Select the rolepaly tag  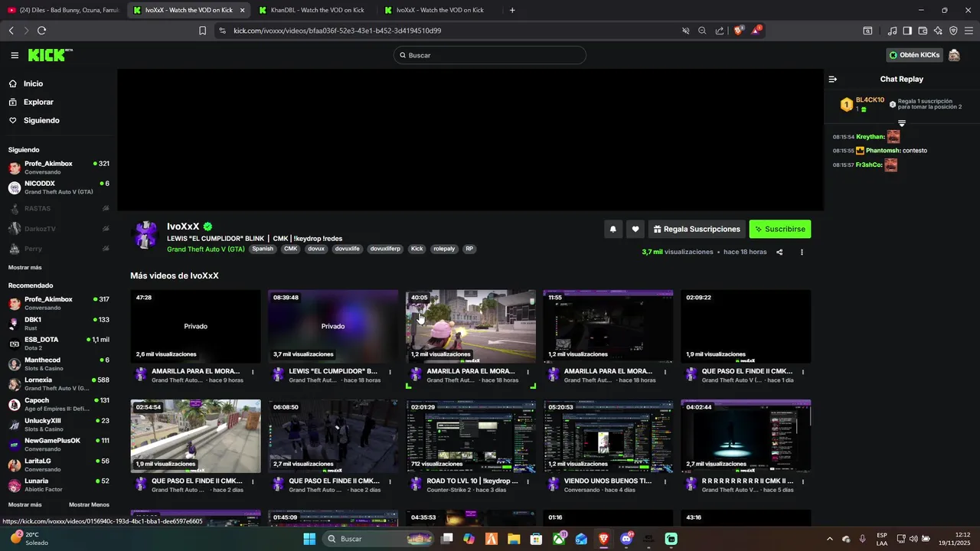pyautogui.click(x=444, y=249)
